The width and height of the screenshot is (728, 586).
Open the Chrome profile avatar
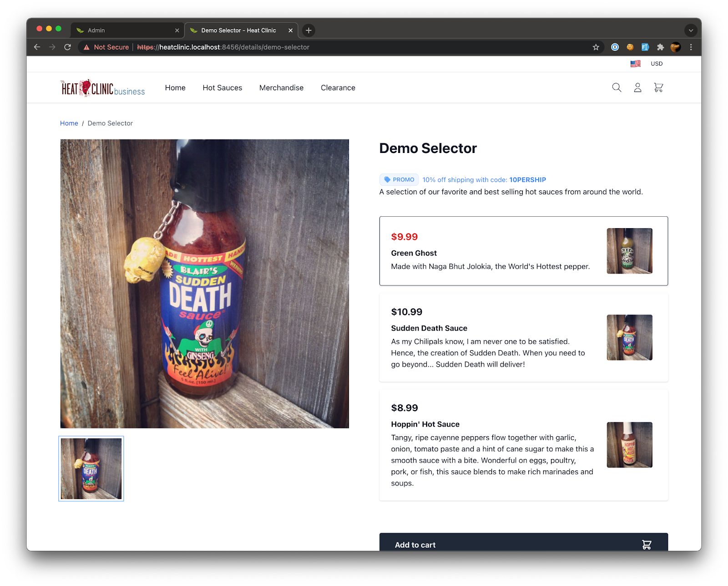point(676,47)
